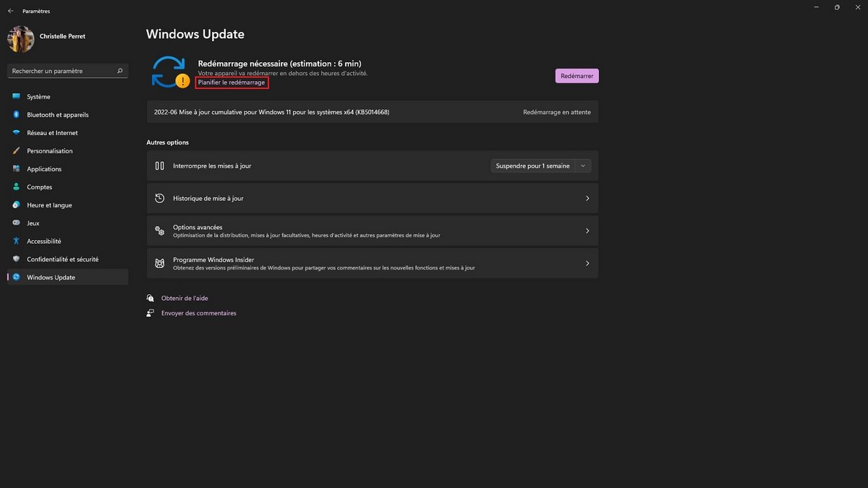Click the Redémarrer button
The height and width of the screenshot is (488, 868).
click(x=576, y=76)
